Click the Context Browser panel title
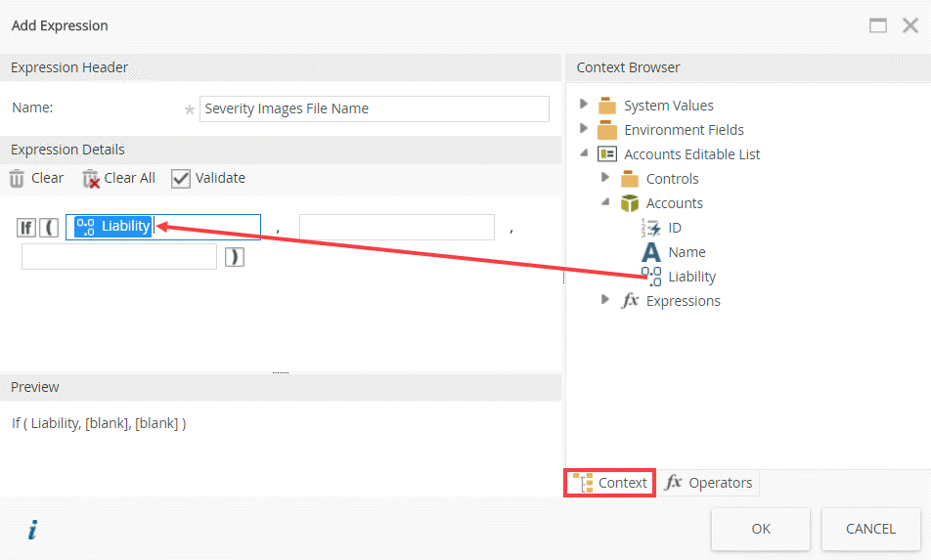Viewport: 931px width, 560px height. coord(628,67)
